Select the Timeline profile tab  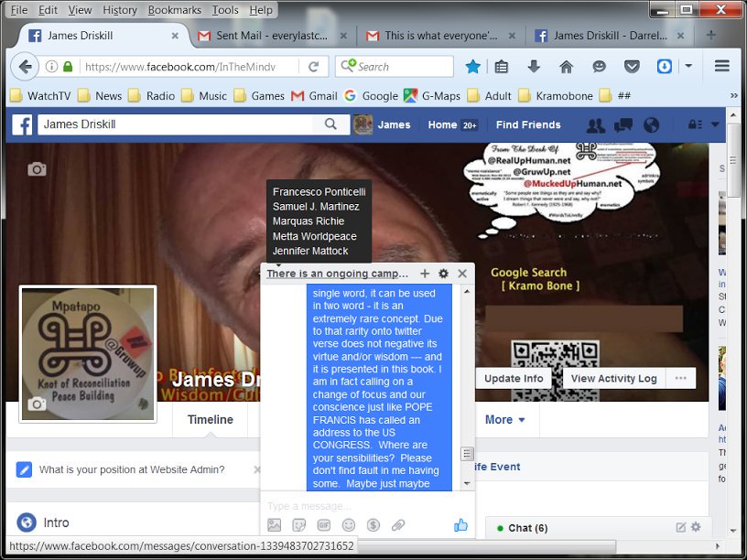tap(211, 419)
